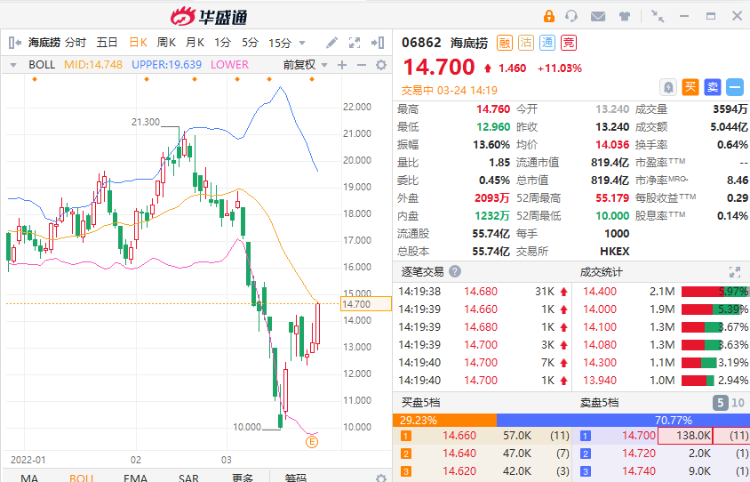Viewport: 750px width, 482px height.
Task: Switch to 5分 five-minute chart
Action: pyautogui.click(x=250, y=43)
